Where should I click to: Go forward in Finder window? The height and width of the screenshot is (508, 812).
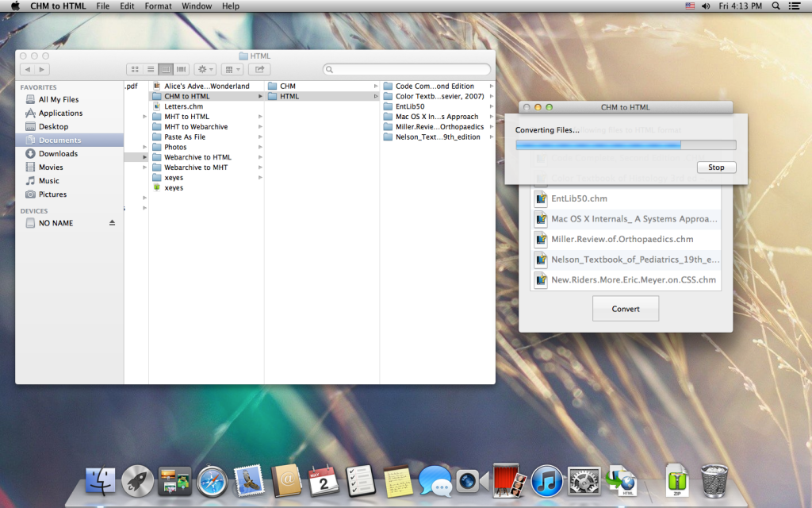tap(43, 70)
